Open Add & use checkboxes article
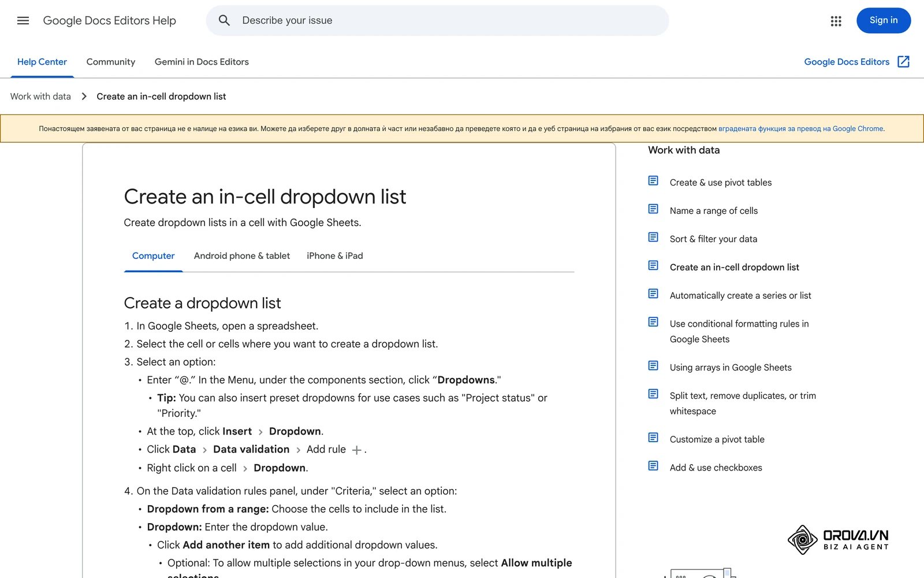The height and width of the screenshot is (578, 924). click(x=716, y=468)
